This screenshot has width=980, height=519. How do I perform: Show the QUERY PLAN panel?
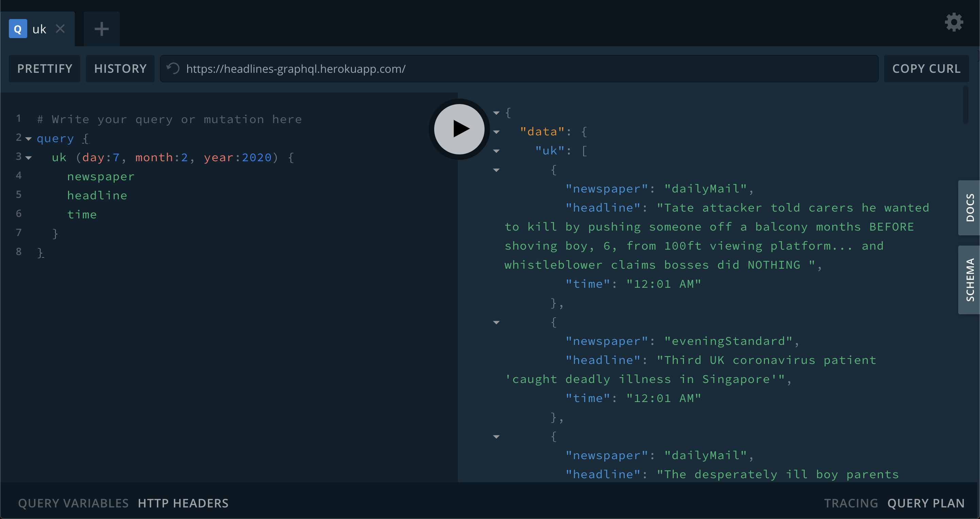click(x=926, y=503)
